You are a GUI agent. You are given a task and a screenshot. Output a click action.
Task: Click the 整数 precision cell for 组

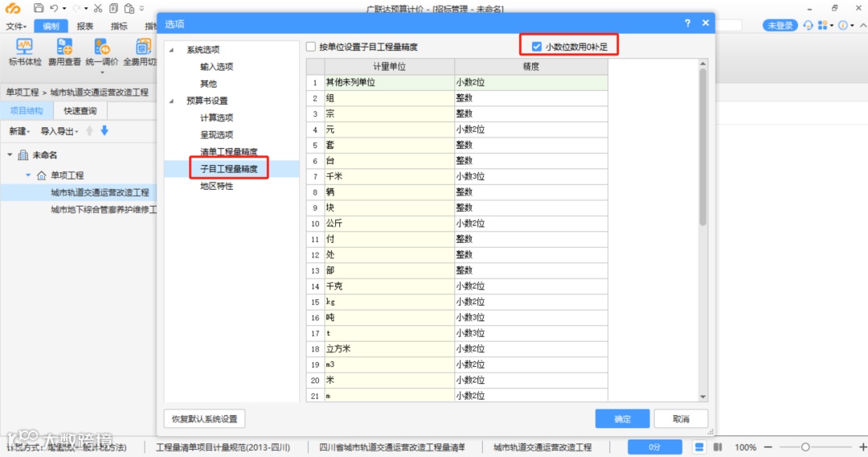click(531, 98)
